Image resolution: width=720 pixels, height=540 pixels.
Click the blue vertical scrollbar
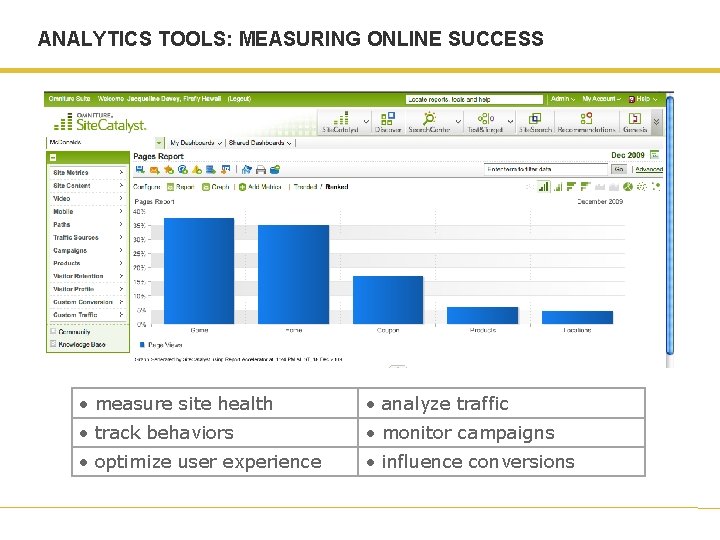pos(670,225)
